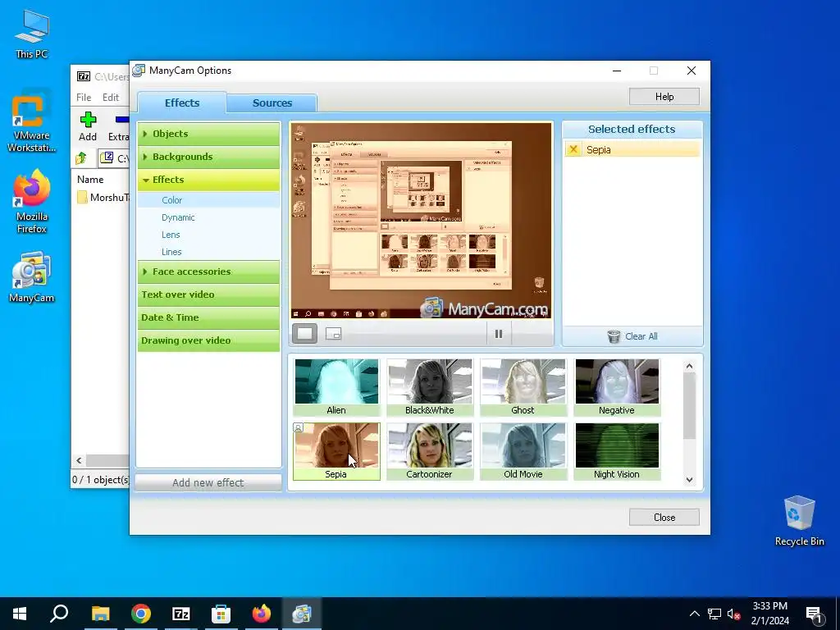Open File Explorer from taskbar
The width and height of the screenshot is (840, 630).
point(100,614)
